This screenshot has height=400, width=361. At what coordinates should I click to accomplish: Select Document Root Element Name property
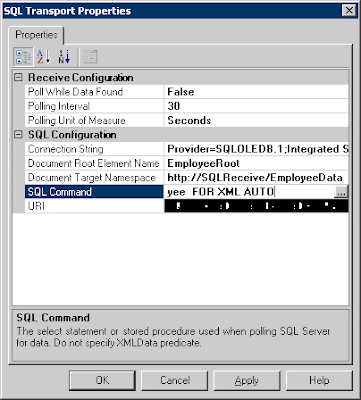(94, 163)
